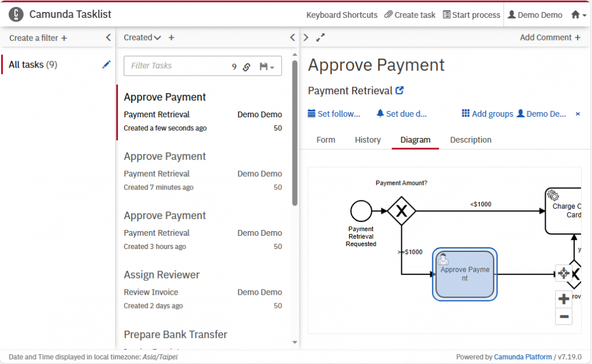Click the Payment Amount? gateway label
Viewport: 592px width, 364px height.
[x=401, y=183]
